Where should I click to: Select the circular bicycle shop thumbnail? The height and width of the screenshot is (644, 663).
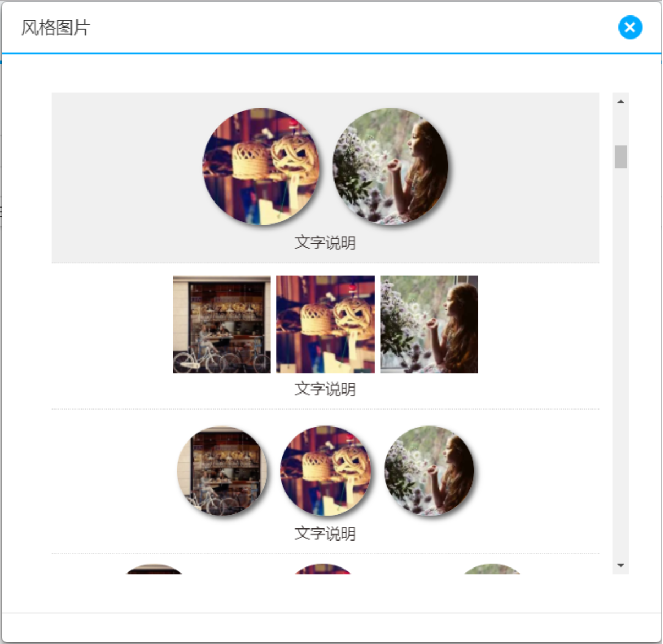pyautogui.click(x=222, y=471)
